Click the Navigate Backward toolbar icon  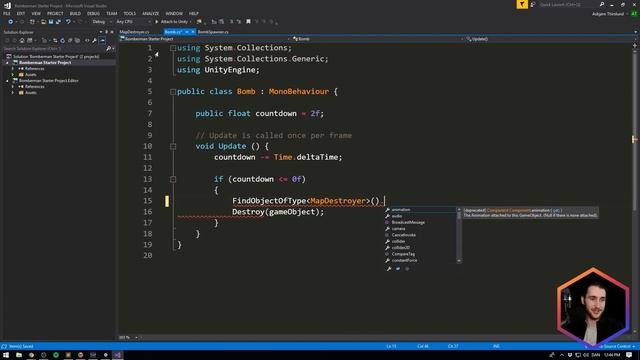11,22
